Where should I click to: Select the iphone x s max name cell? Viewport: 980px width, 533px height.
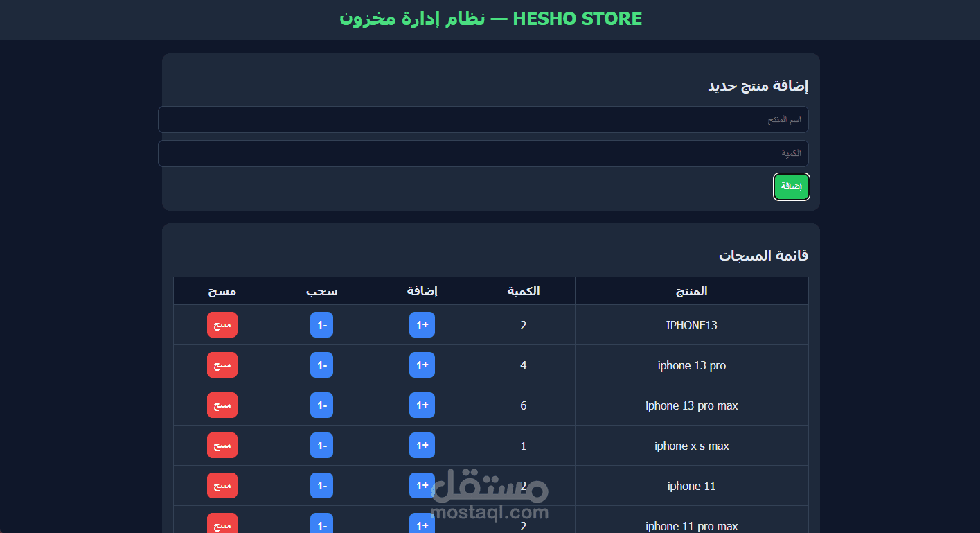692,446
